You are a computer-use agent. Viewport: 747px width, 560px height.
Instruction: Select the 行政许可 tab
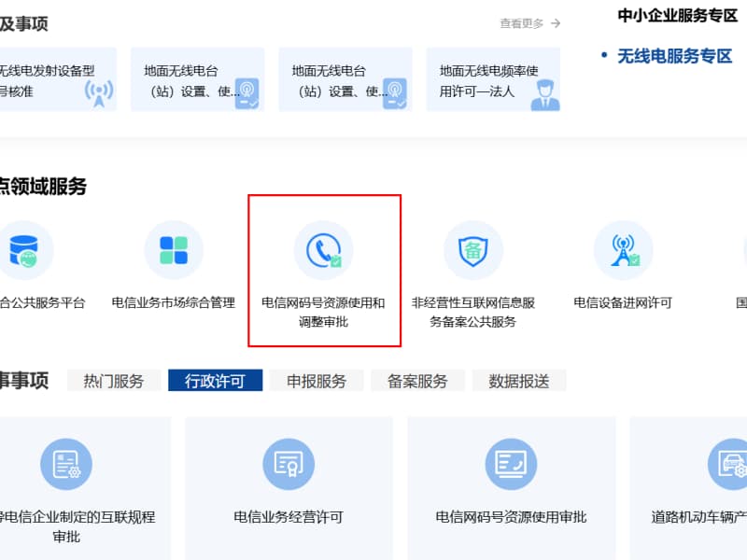(215, 381)
